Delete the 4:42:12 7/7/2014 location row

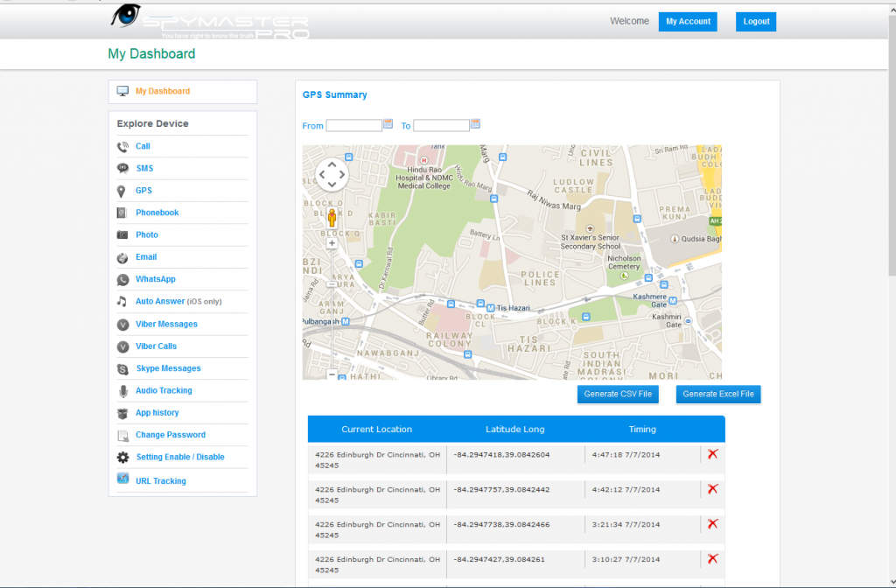(712, 489)
